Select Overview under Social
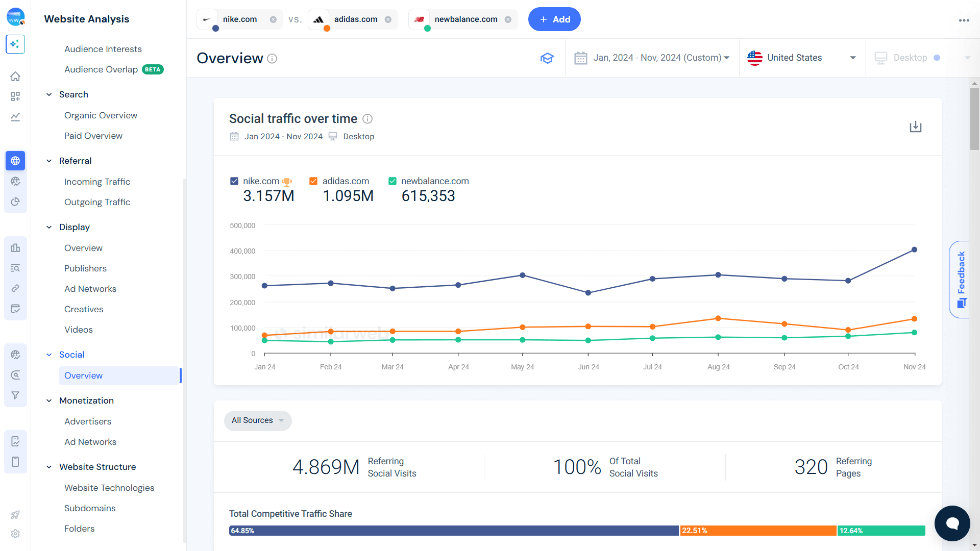This screenshot has width=980, height=551. (120, 375)
